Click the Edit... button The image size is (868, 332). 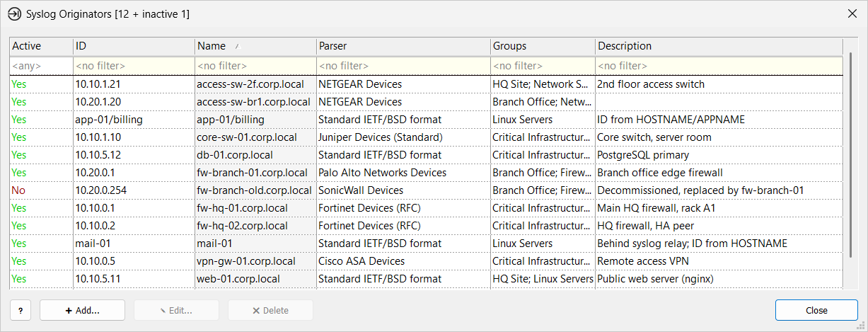176,310
